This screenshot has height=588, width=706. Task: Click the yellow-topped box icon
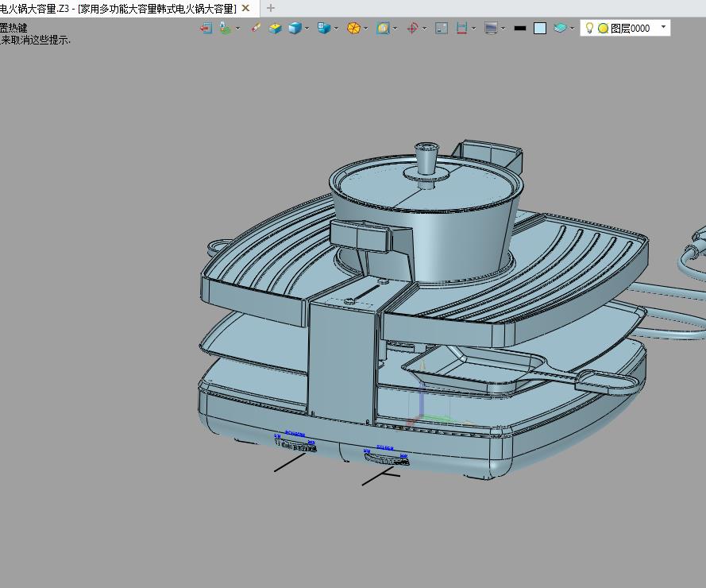[x=275, y=28]
